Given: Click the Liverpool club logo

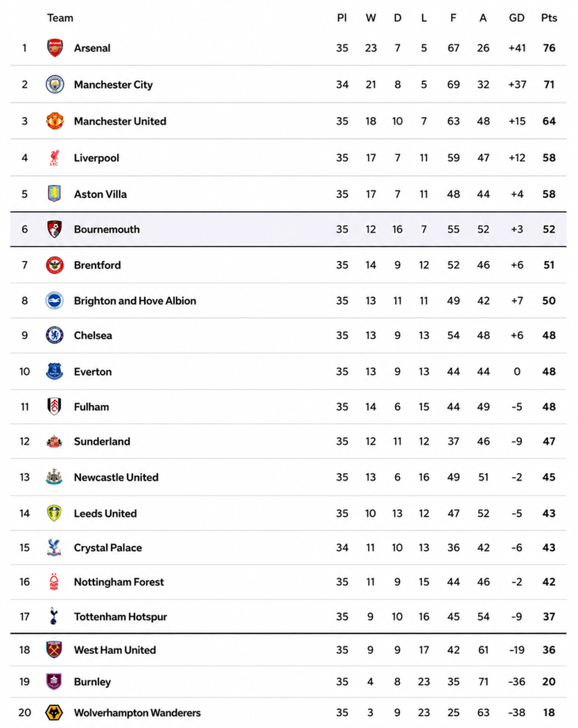Looking at the screenshot, I should tap(54, 158).
